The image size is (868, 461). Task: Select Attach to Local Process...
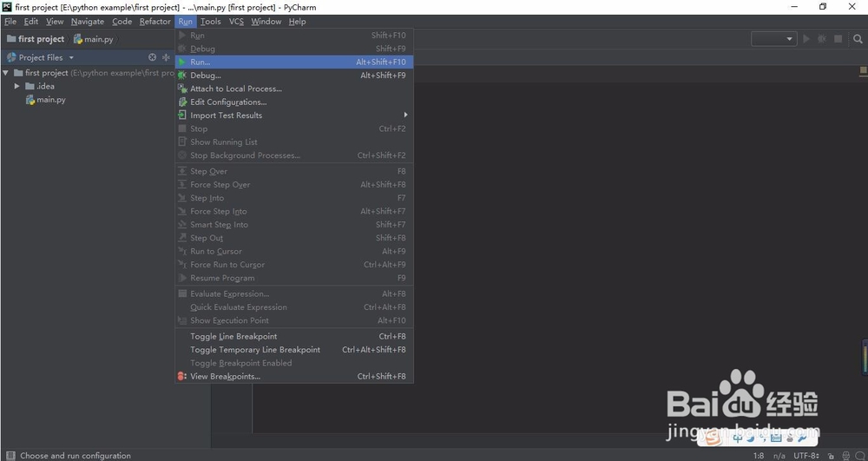point(294,89)
